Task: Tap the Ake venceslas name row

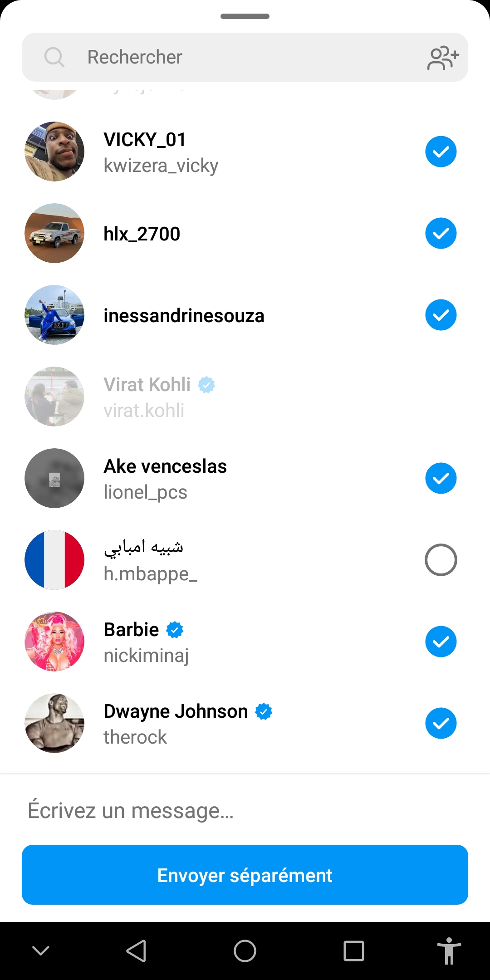Action: tap(165, 466)
